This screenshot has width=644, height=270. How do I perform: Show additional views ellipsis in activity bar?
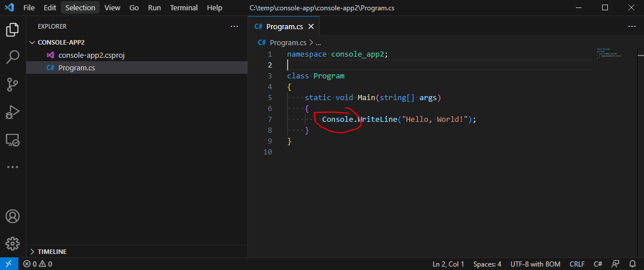[13, 167]
